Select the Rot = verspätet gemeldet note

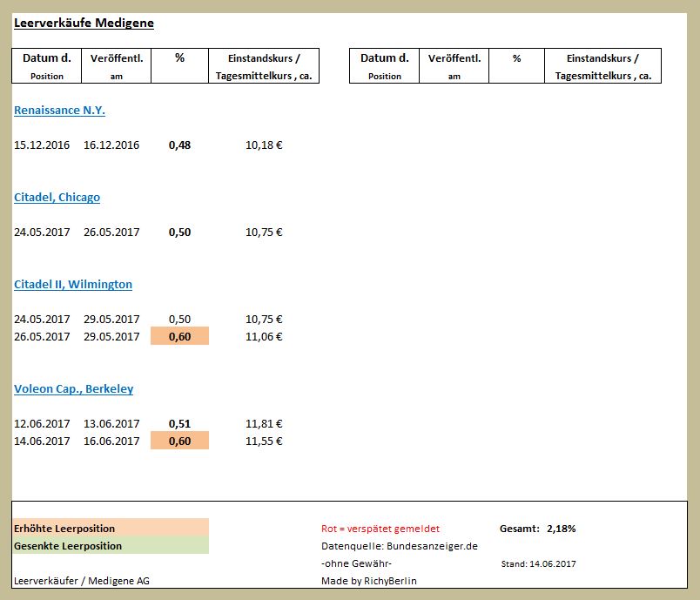(x=380, y=529)
